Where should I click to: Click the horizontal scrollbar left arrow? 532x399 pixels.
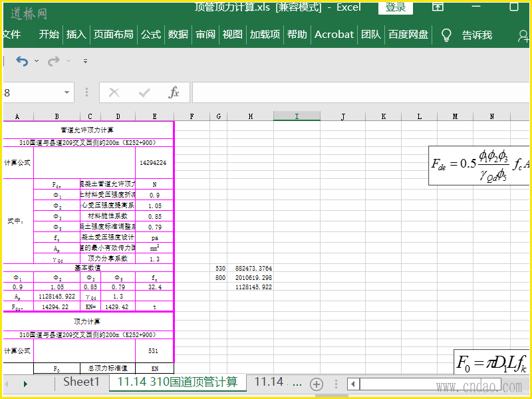(x=354, y=384)
